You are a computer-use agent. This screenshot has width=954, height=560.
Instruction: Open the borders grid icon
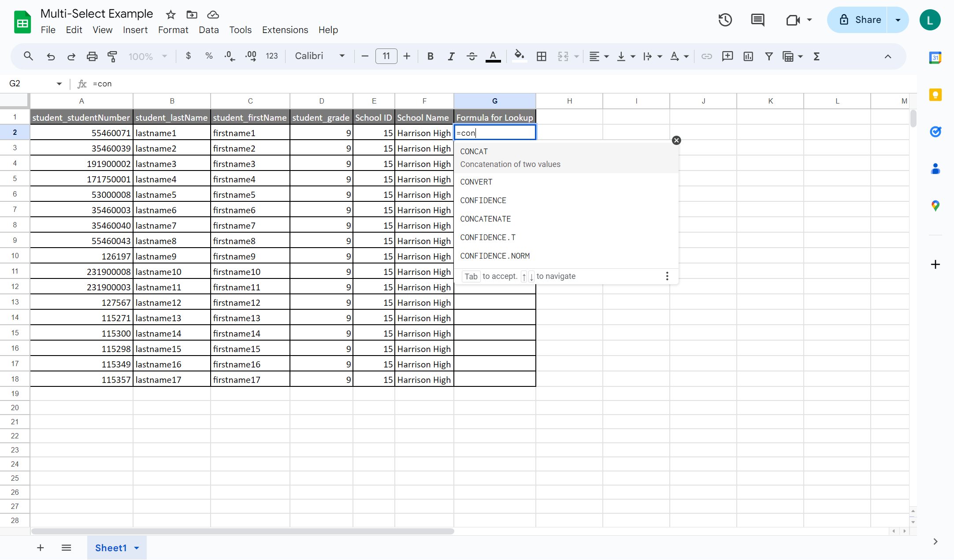[542, 56]
